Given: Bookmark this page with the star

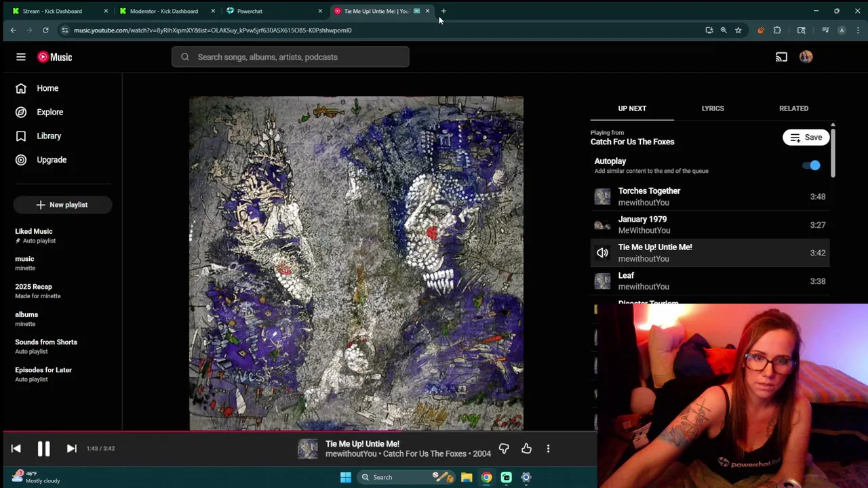Looking at the screenshot, I should 738,30.
